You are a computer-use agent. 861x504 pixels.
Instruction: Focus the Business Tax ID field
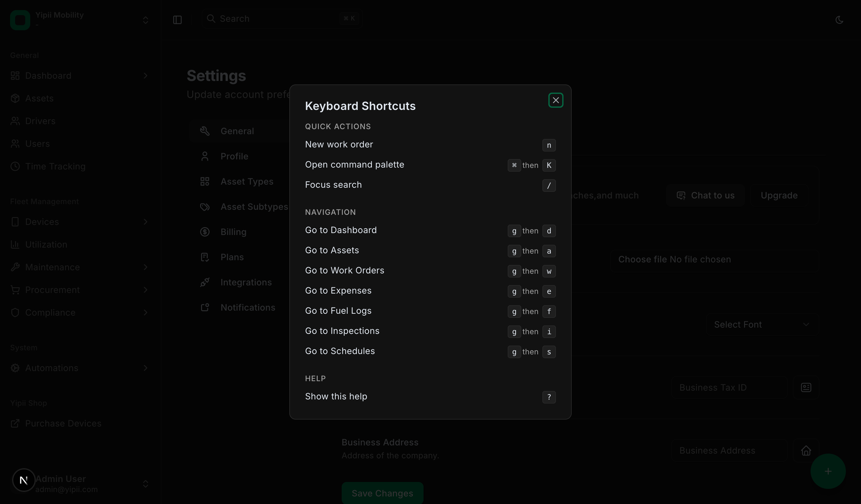[x=730, y=387]
